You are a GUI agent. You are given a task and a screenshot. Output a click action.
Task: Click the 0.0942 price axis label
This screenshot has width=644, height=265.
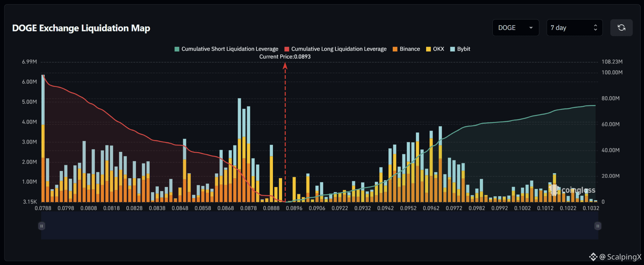pyautogui.click(x=386, y=208)
